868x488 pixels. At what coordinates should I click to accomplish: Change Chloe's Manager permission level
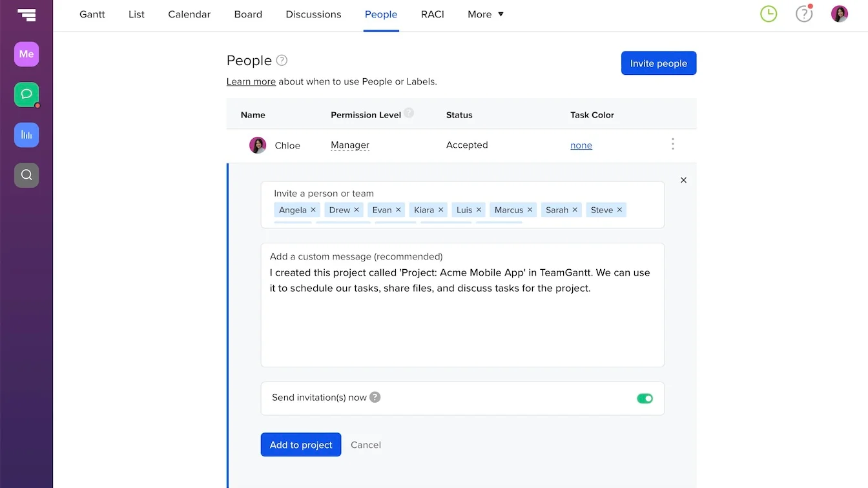pyautogui.click(x=349, y=145)
